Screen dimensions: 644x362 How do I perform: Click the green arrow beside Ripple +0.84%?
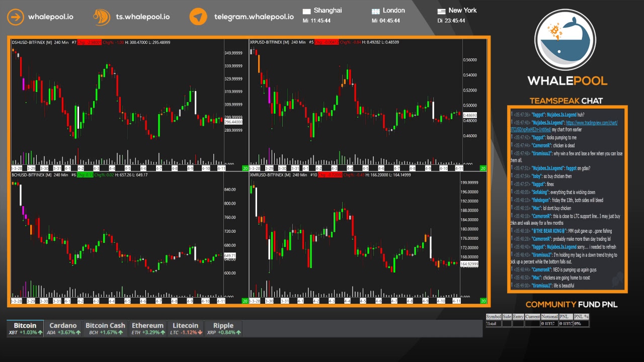[238, 332]
